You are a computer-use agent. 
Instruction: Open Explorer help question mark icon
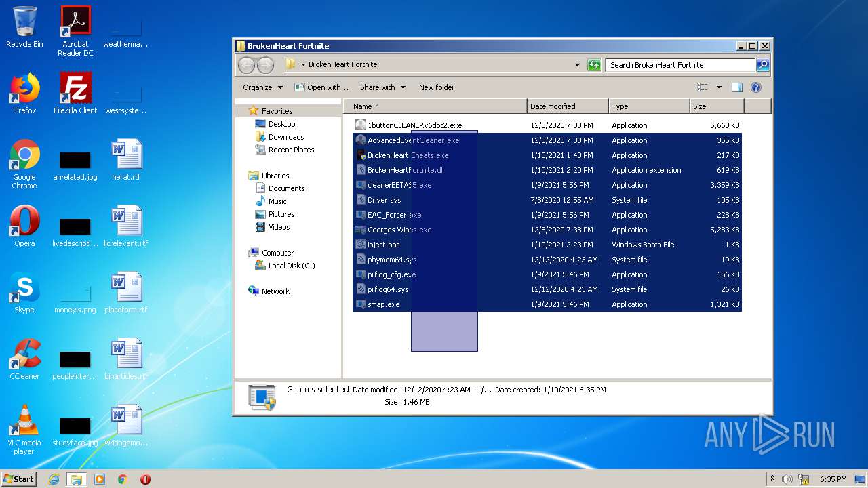click(x=756, y=87)
